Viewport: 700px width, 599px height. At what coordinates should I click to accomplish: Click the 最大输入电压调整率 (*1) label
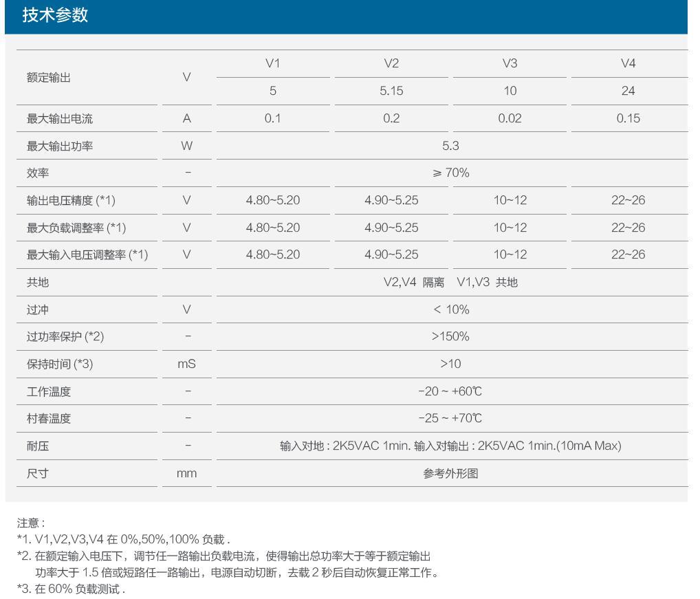[x=87, y=255]
